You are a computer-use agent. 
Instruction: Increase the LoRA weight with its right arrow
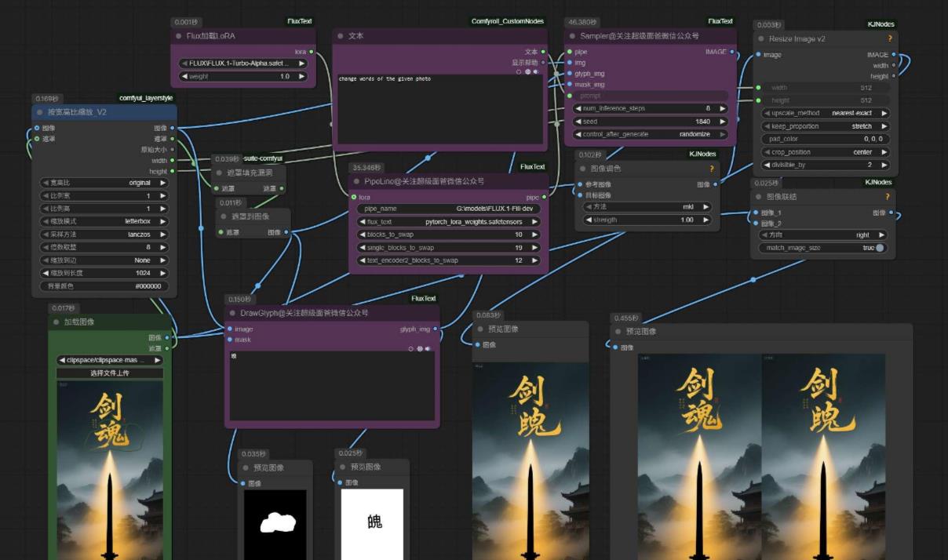pos(301,76)
